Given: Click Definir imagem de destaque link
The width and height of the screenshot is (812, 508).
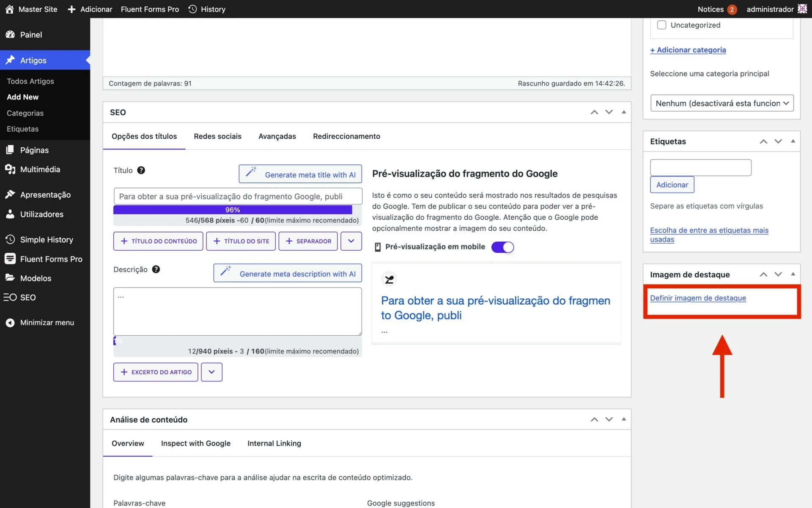Looking at the screenshot, I should pyautogui.click(x=698, y=298).
